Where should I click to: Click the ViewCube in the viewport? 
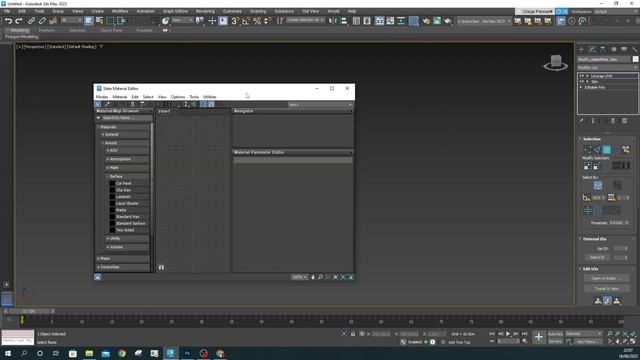(x=556, y=62)
